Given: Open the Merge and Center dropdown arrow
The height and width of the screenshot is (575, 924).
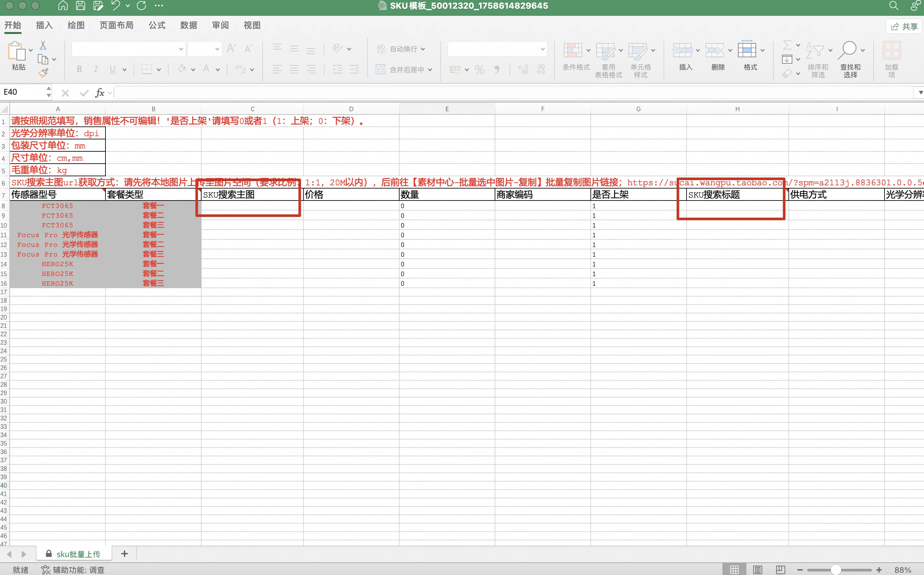Looking at the screenshot, I should click(430, 70).
